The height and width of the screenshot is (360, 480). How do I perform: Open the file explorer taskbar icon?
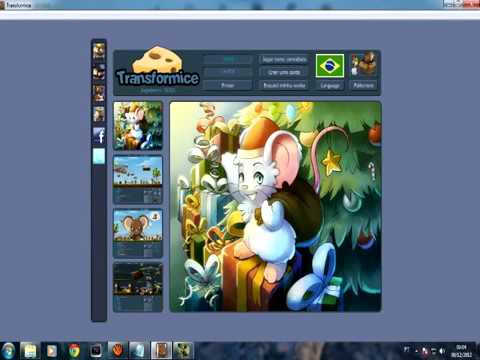click(x=30, y=351)
